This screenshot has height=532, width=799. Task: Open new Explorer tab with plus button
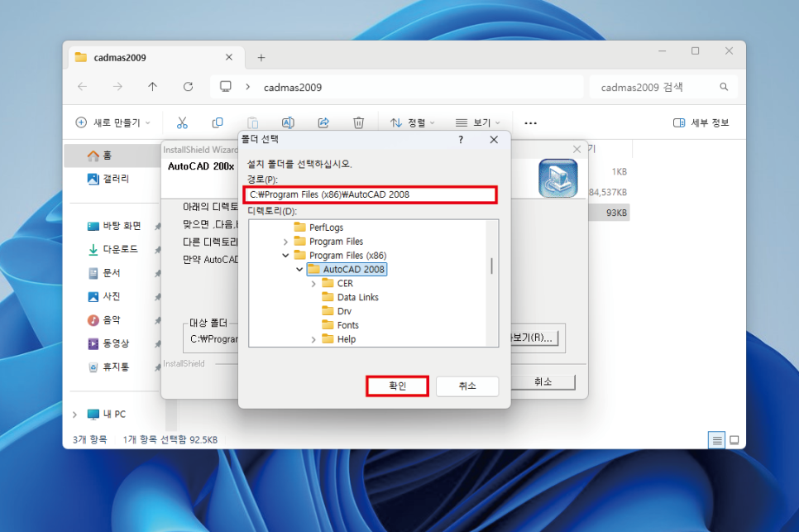[x=261, y=58]
